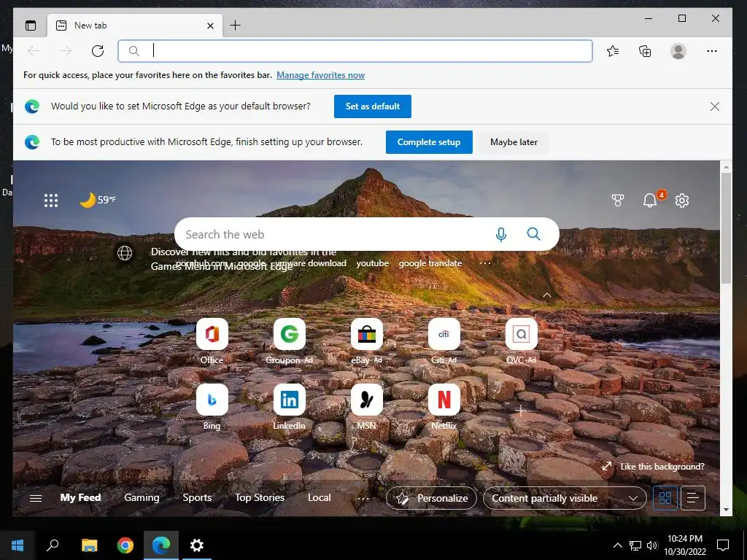Viewport: 747px width, 560px height.
Task: Switch to the Sports feed tab
Action: [x=197, y=497]
